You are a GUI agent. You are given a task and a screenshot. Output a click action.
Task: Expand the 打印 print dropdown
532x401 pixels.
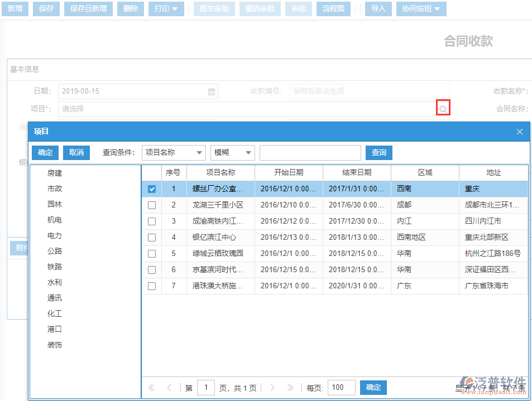click(166, 9)
